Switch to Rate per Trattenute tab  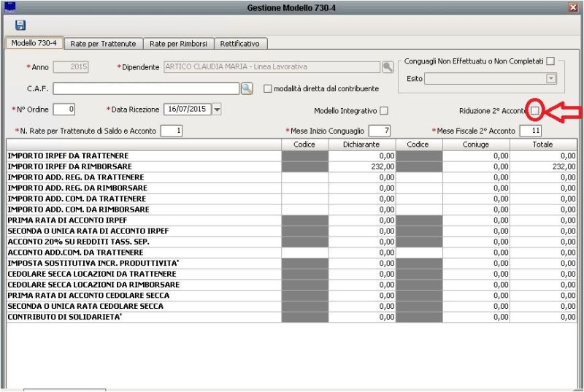click(x=103, y=44)
